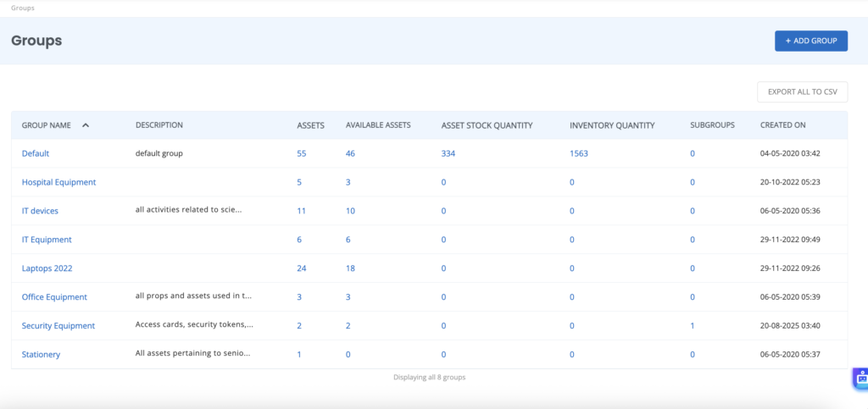
Task: View the 18 available assets for Laptops 2022
Action: pos(350,268)
